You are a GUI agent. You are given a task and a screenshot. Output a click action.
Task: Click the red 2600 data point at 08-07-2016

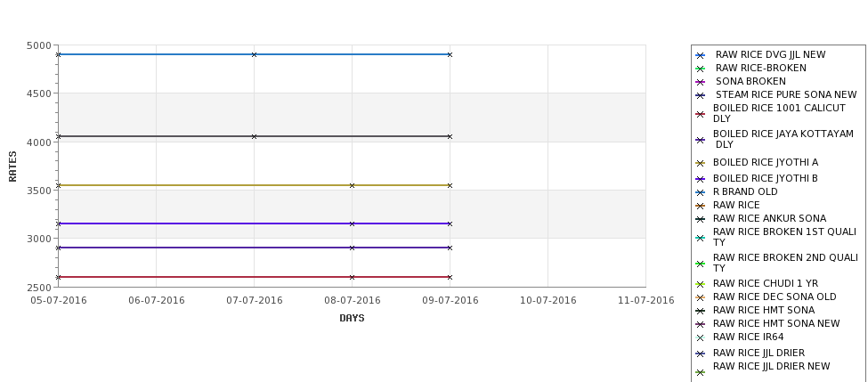[352, 277]
